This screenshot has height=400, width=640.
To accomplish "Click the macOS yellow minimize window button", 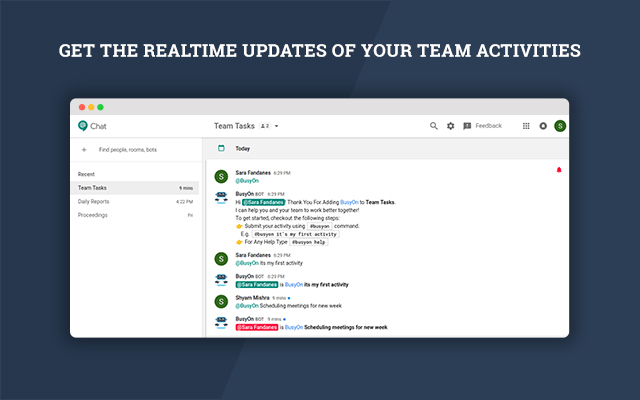I will pyautogui.click(x=91, y=107).
